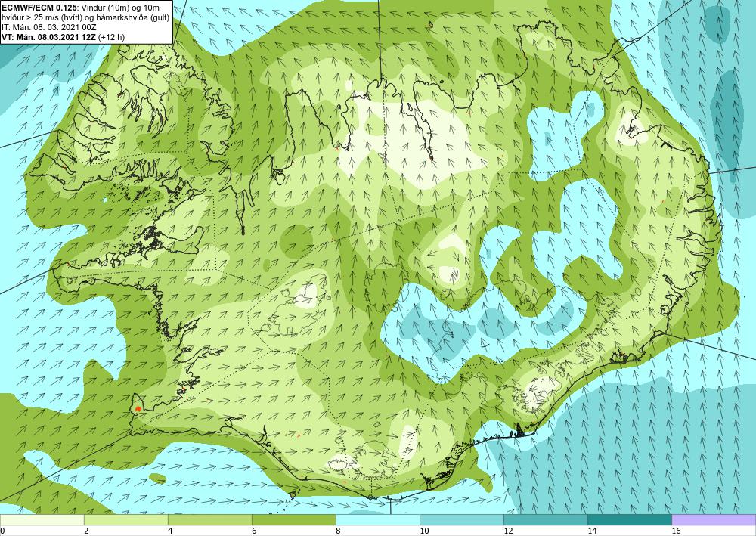Click the 'VT: Mán. 08.03.2021 12Z' line
Screen dimensions: 756x536
click(48, 37)
